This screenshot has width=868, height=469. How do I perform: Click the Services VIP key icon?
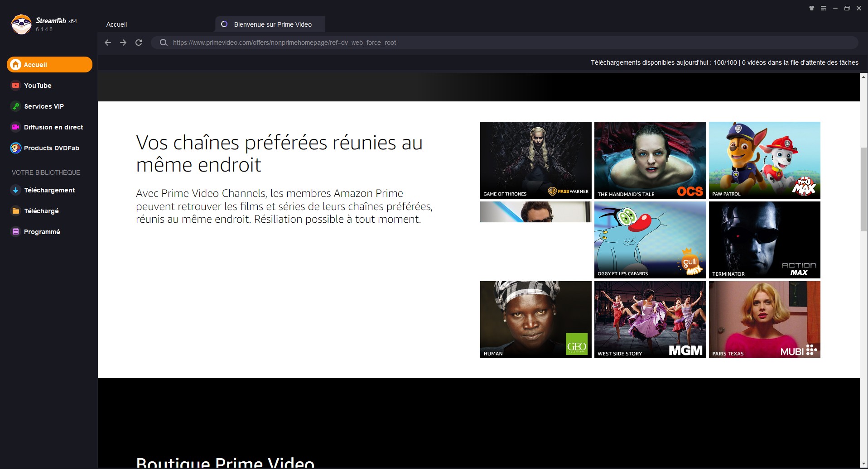pyautogui.click(x=16, y=106)
